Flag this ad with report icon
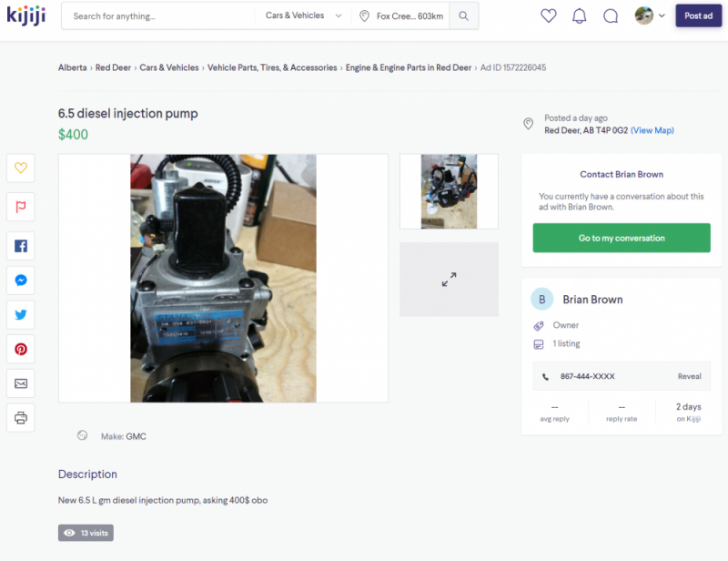This screenshot has width=728, height=561. (x=21, y=207)
